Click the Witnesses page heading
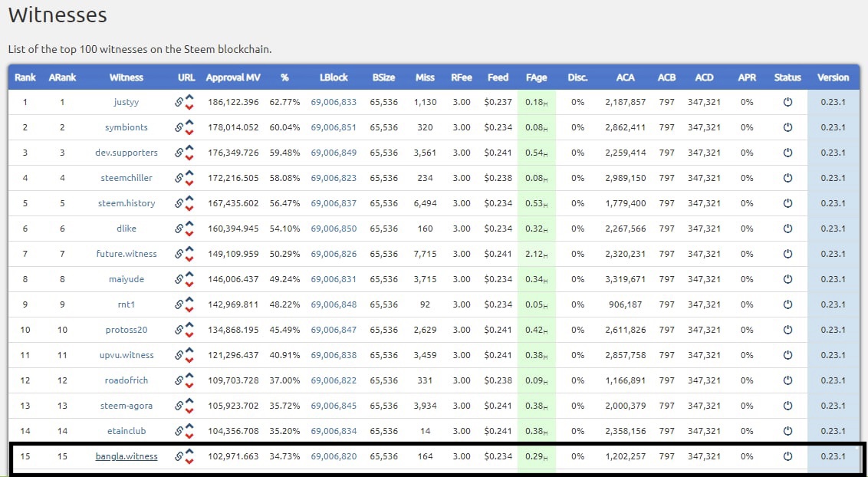This screenshot has width=868, height=477. tap(58, 15)
